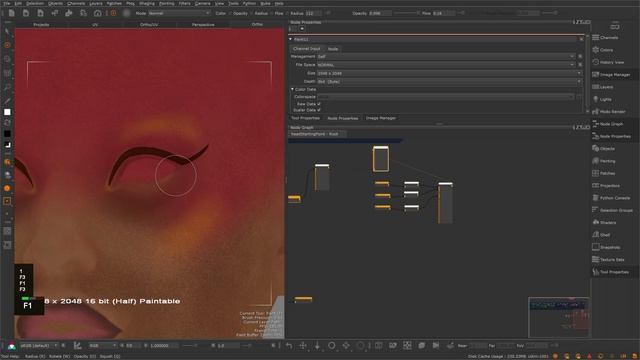Viewport: 640px width, 360px height.
Task: Open the Colorspace dropdown
Action: (446, 97)
